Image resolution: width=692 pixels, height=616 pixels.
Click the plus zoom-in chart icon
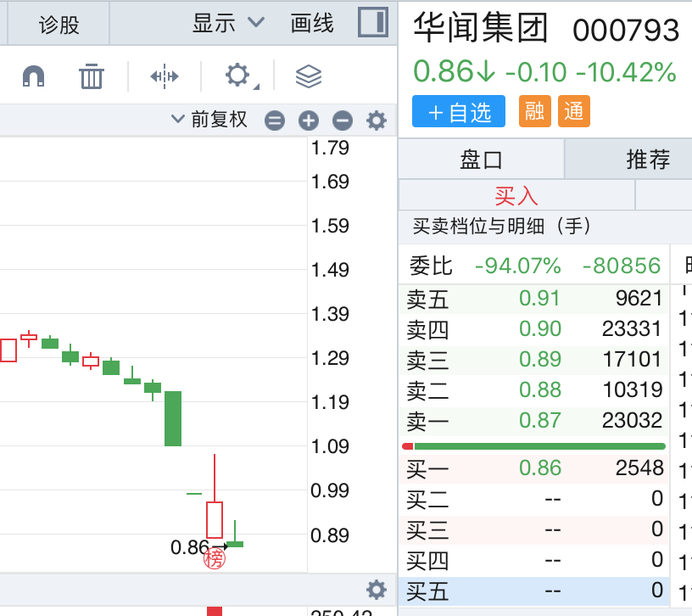308,120
